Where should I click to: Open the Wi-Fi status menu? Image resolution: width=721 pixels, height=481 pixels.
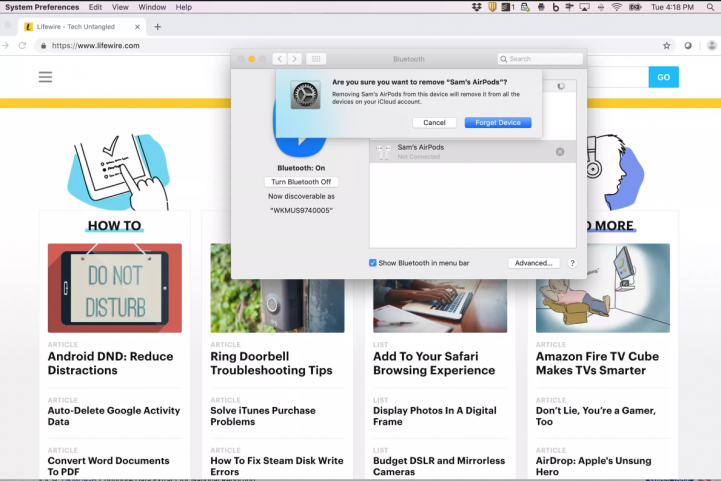click(617, 7)
